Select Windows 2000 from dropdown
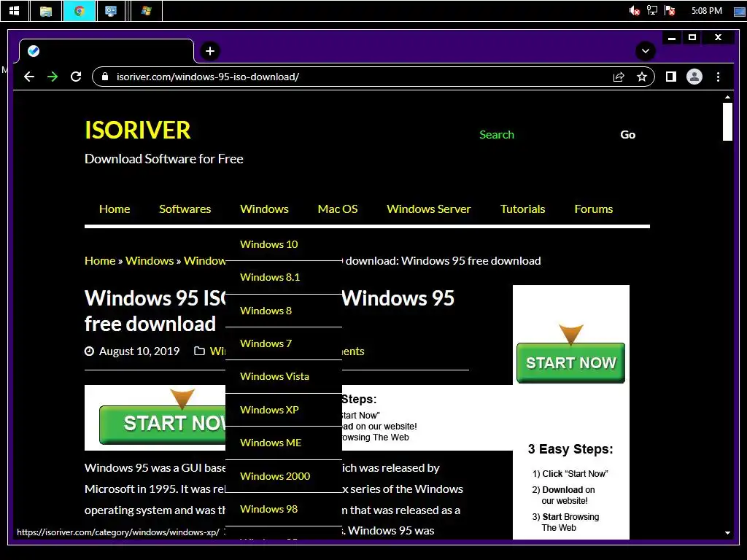The image size is (747, 560). click(284, 475)
